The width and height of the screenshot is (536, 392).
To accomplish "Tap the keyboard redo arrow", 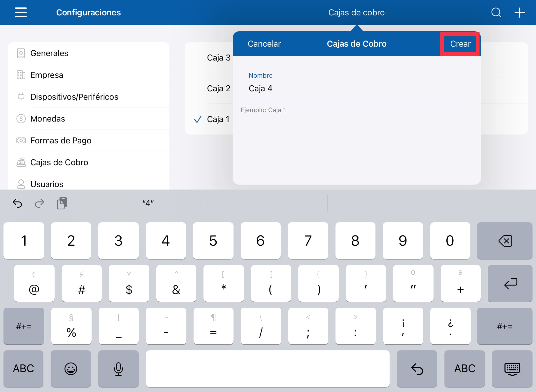I will click(x=39, y=203).
